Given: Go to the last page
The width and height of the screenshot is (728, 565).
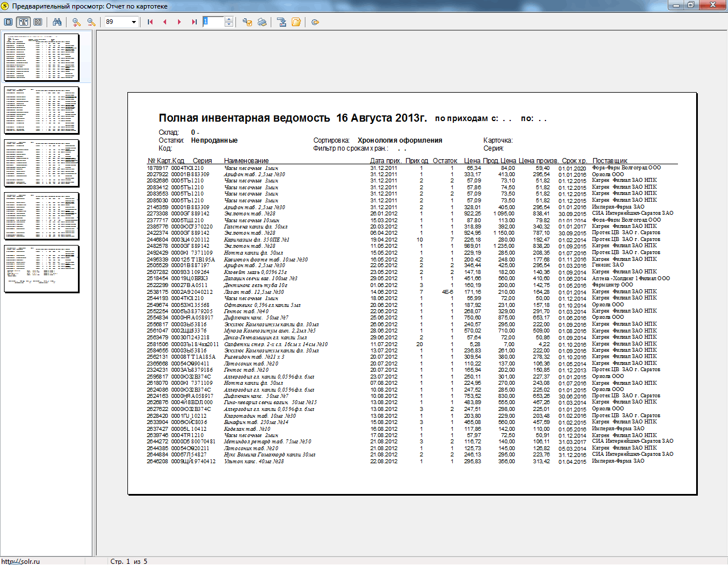Looking at the screenshot, I should (194, 22).
